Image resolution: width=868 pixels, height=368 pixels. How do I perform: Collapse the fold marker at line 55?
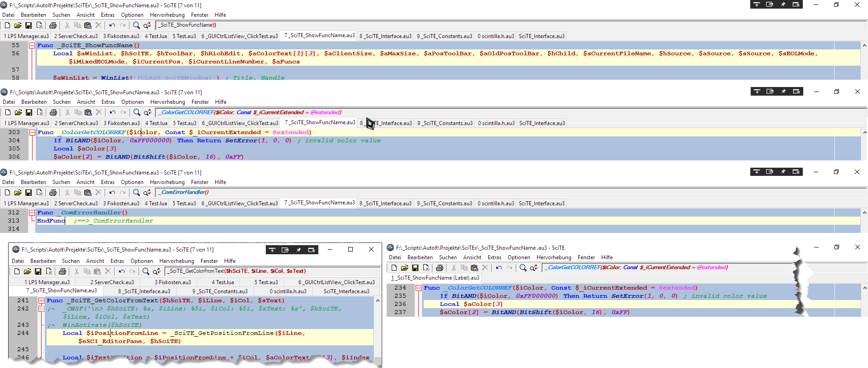(32, 45)
